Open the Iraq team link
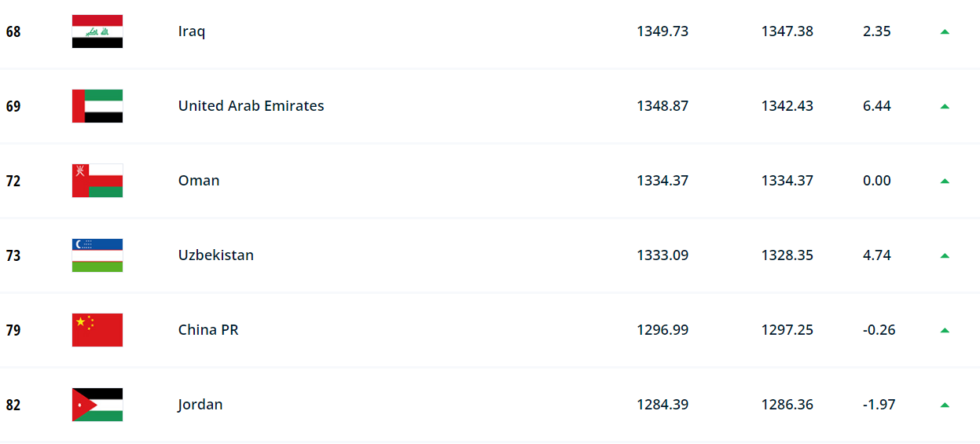 [192, 31]
